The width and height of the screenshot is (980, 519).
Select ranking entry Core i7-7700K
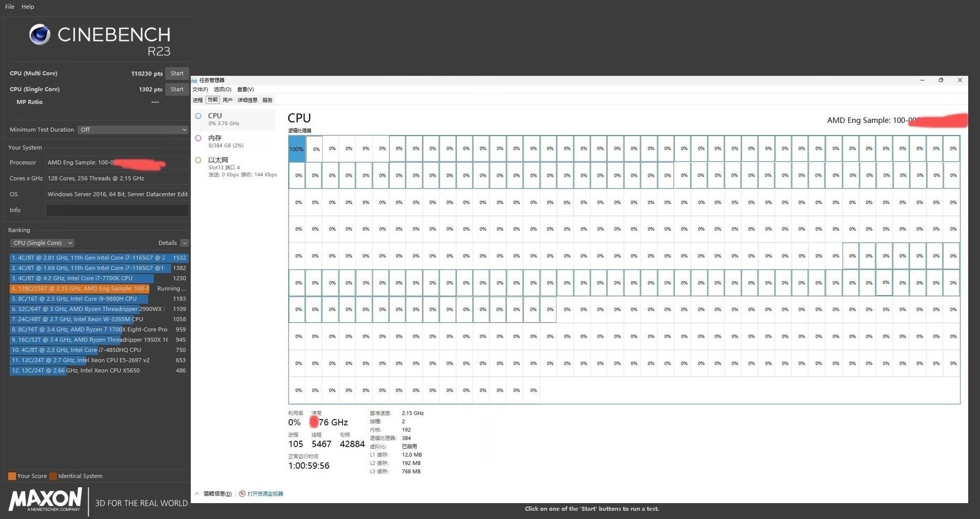pyautogui.click(x=99, y=278)
